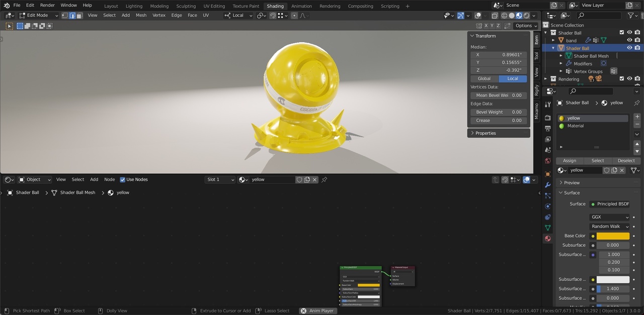Switch to vertex select mode
The width and height of the screenshot is (644, 315).
coord(65,16)
